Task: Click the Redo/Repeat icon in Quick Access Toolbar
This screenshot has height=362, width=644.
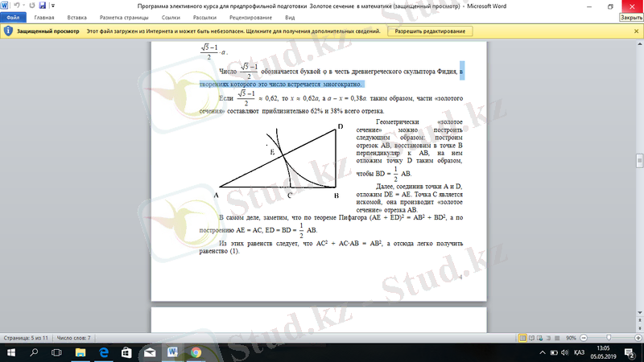Action: pos(32,6)
